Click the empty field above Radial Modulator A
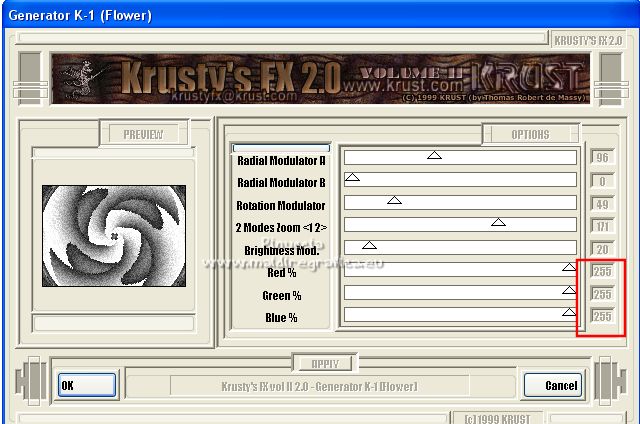 click(x=281, y=148)
